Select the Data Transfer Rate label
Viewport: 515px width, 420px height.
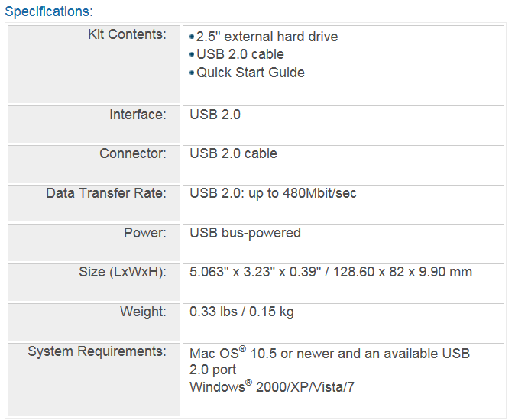tap(106, 193)
